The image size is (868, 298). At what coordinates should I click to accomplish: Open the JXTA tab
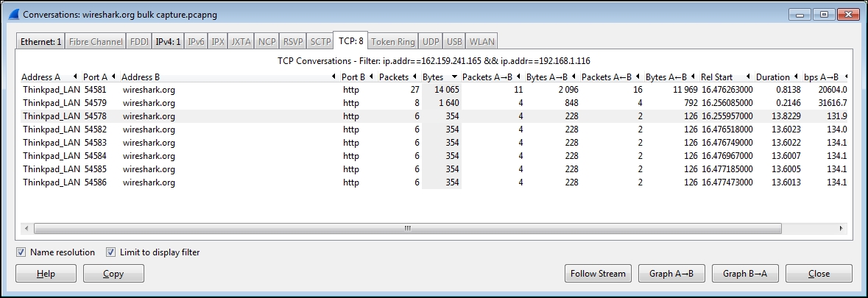241,41
